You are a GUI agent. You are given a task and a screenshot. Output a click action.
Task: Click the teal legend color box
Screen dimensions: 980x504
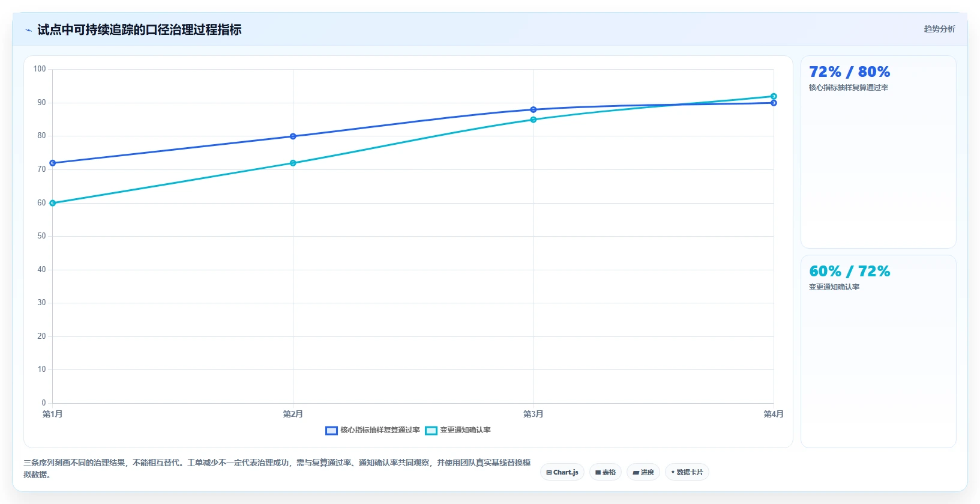(431, 431)
